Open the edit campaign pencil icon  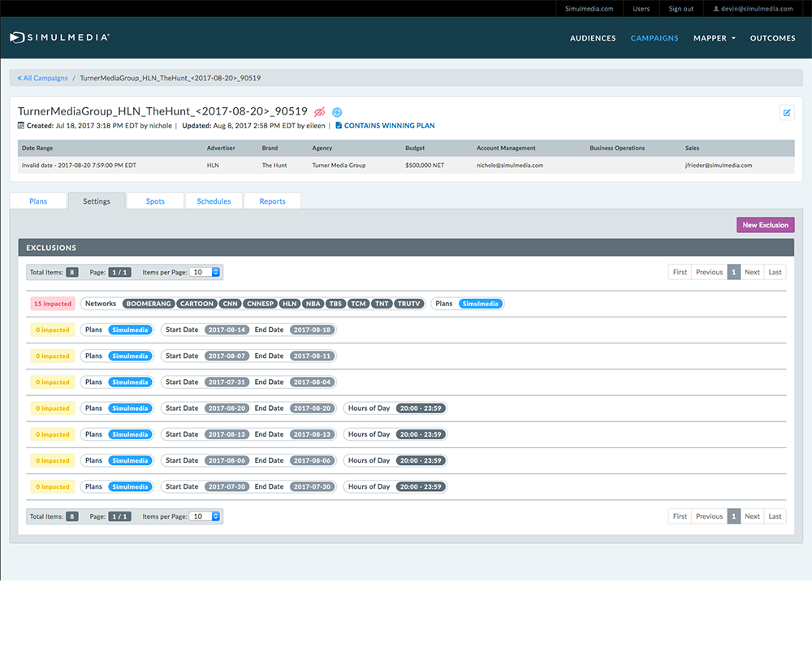click(787, 112)
